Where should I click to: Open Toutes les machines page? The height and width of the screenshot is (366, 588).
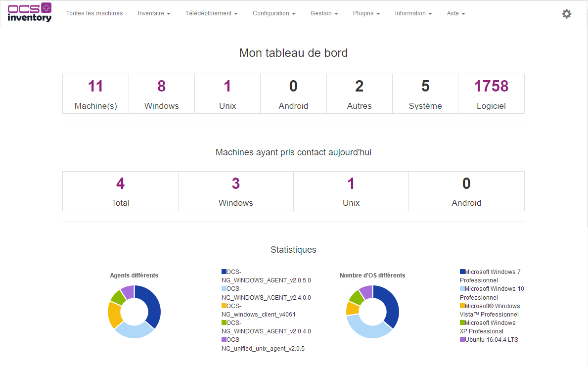click(94, 13)
